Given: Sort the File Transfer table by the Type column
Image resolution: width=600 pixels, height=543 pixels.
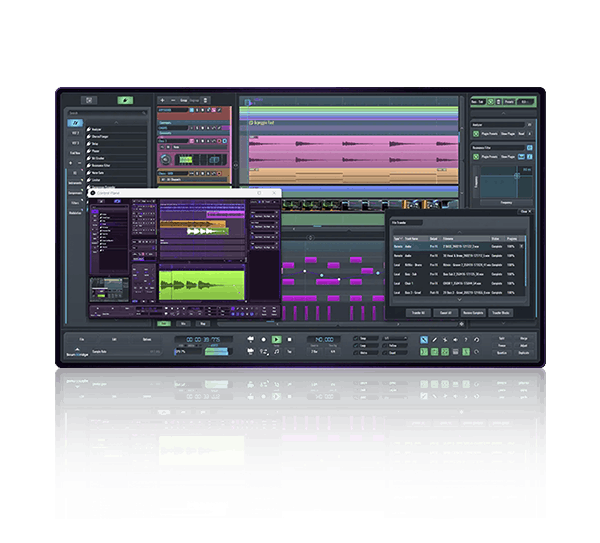Looking at the screenshot, I should (x=397, y=239).
